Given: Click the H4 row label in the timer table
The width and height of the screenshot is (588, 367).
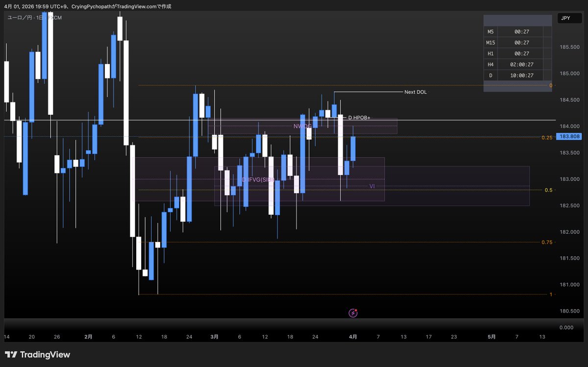Looking at the screenshot, I should [490, 64].
